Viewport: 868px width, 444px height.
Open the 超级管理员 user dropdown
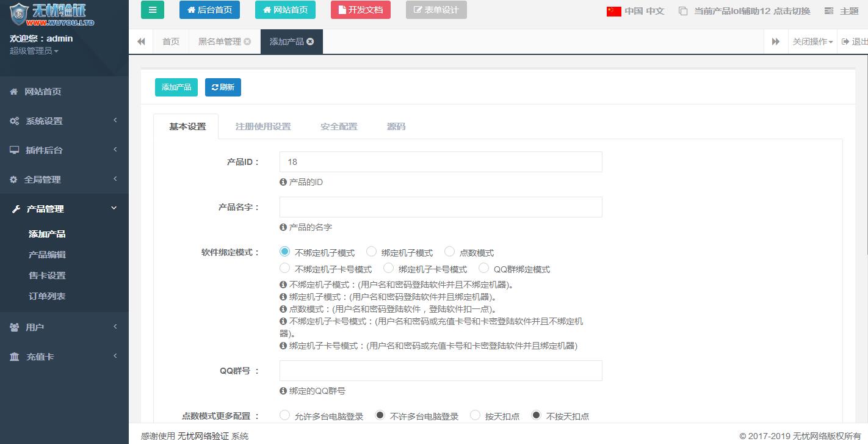click(34, 51)
